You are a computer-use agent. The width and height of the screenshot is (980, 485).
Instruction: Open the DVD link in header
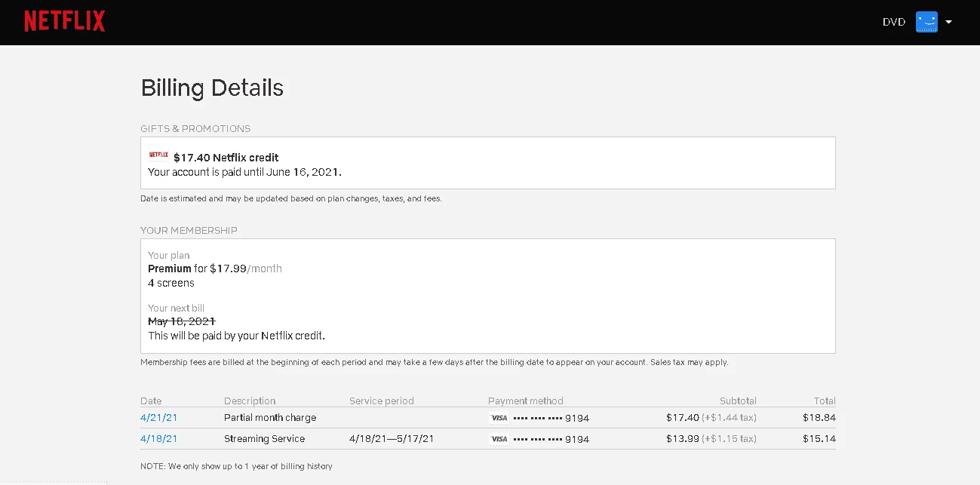coord(894,22)
